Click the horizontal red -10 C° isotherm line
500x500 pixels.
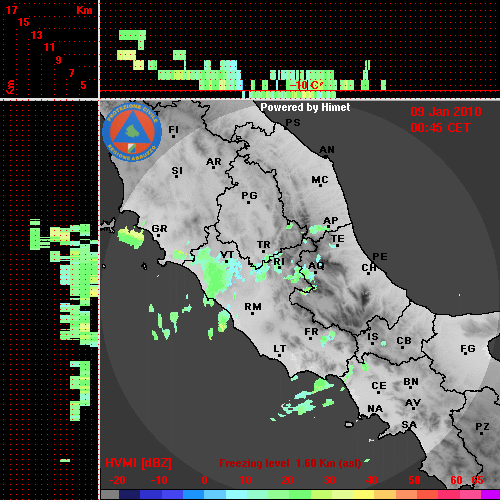click(x=300, y=90)
